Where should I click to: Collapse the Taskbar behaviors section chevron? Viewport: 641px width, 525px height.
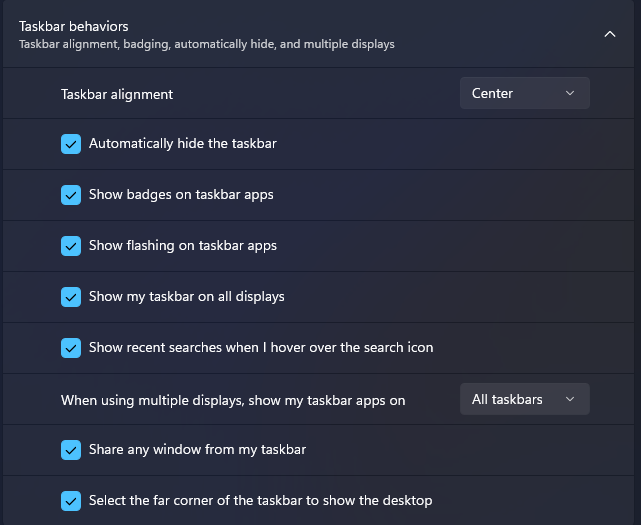(x=610, y=34)
